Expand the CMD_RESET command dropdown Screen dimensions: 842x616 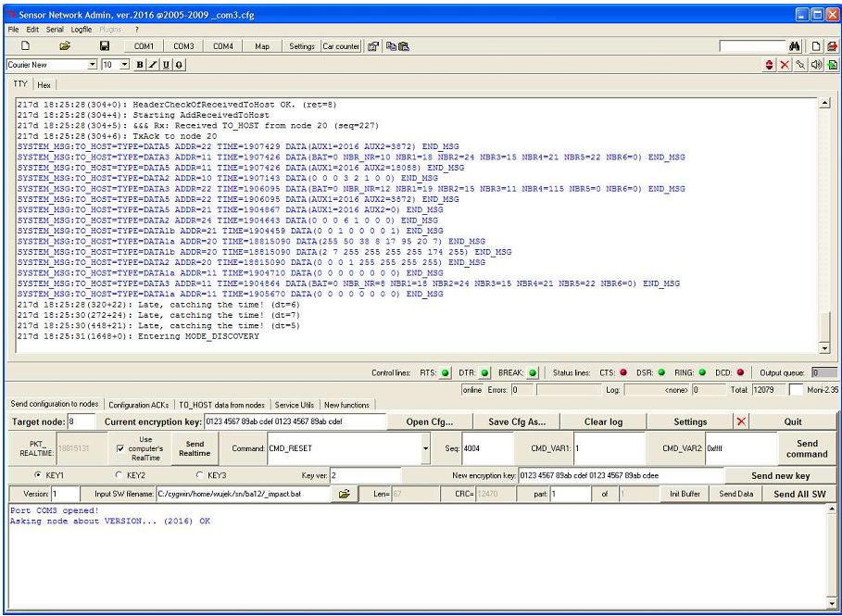pos(426,448)
